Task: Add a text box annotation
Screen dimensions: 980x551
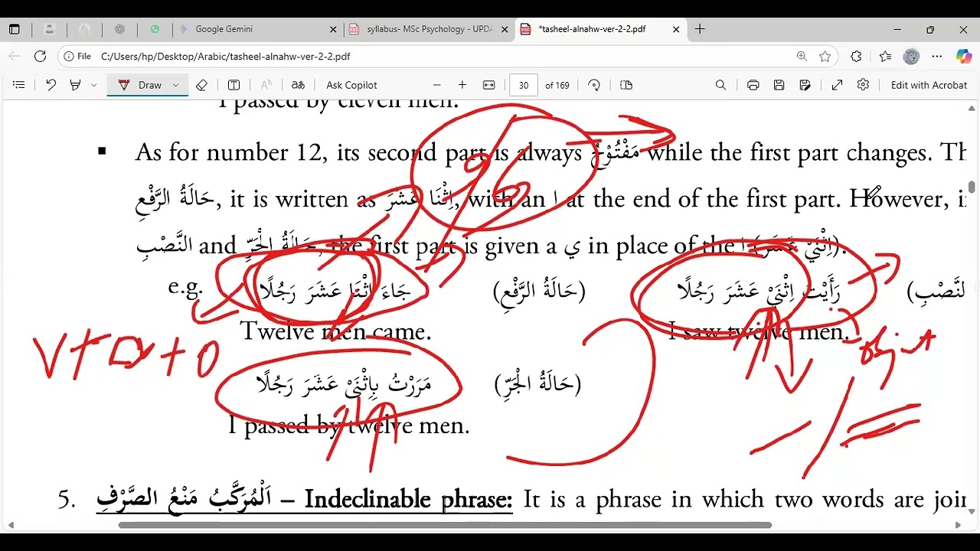Action: [234, 85]
